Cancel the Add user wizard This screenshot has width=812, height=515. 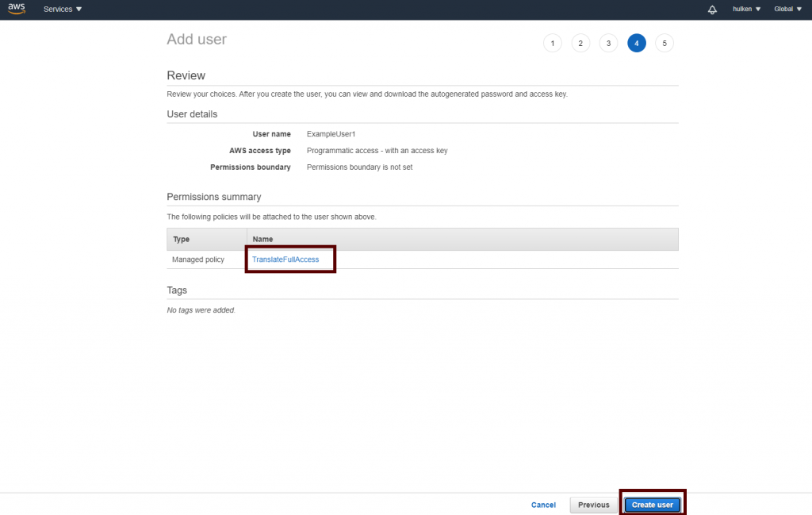(543, 505)
